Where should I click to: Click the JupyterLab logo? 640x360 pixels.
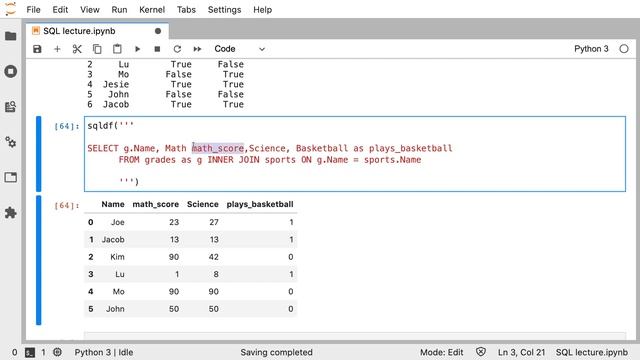[x=11, y=9]
